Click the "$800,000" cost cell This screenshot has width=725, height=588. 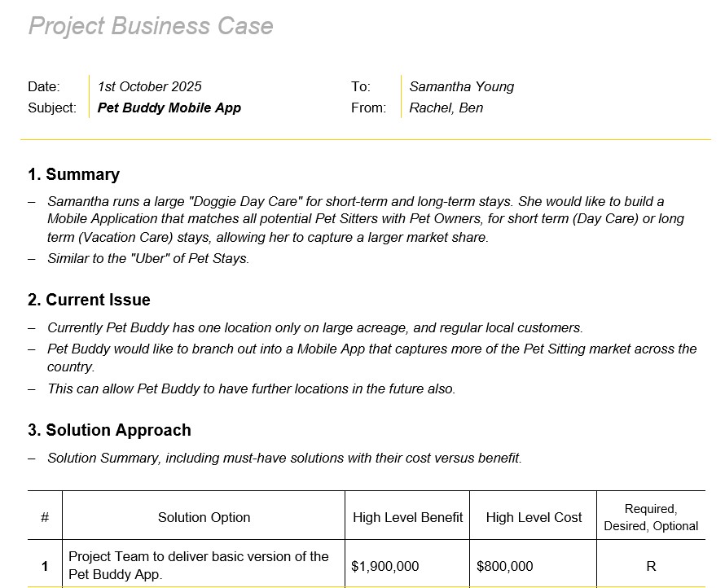[504, 566]
